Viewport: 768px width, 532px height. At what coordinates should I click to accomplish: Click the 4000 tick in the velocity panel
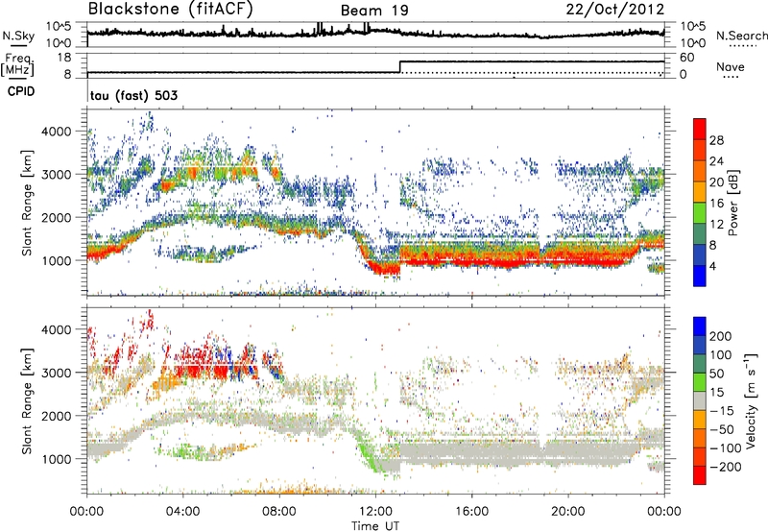click(57, 329)
